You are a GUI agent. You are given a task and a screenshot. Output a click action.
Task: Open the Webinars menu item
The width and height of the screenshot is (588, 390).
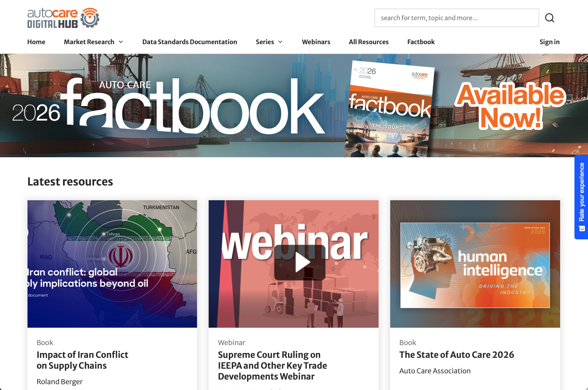click(316, 42)
